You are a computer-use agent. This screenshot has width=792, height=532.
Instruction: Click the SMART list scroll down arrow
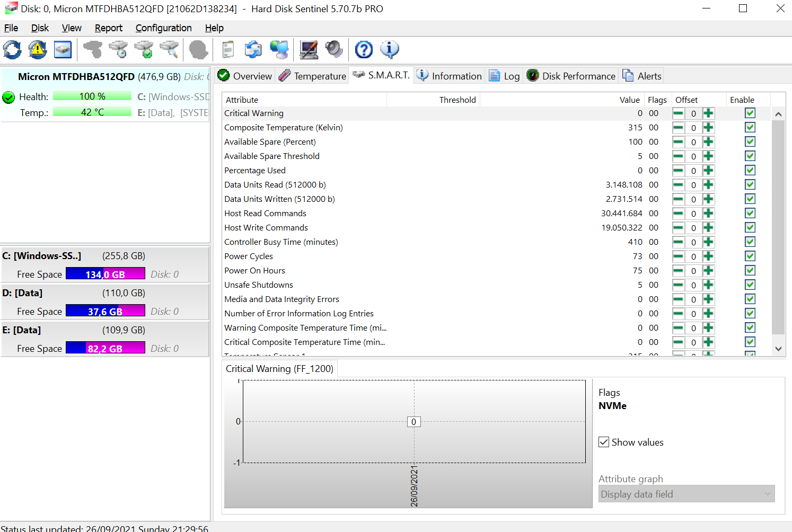point(778,349)
